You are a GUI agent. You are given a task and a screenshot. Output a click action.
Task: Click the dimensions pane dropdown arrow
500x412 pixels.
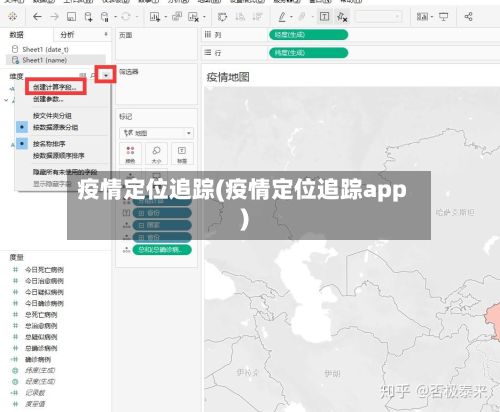coord(106,75)
